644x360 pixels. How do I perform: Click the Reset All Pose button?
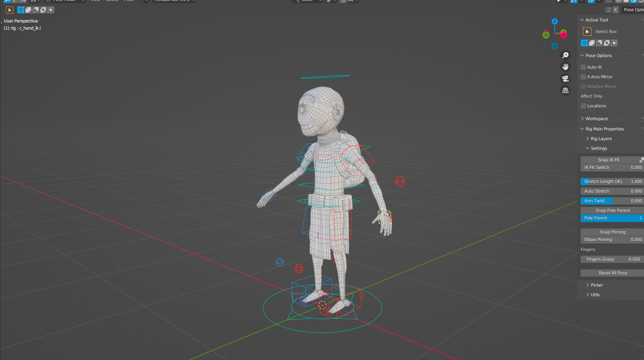pos(612,273)
